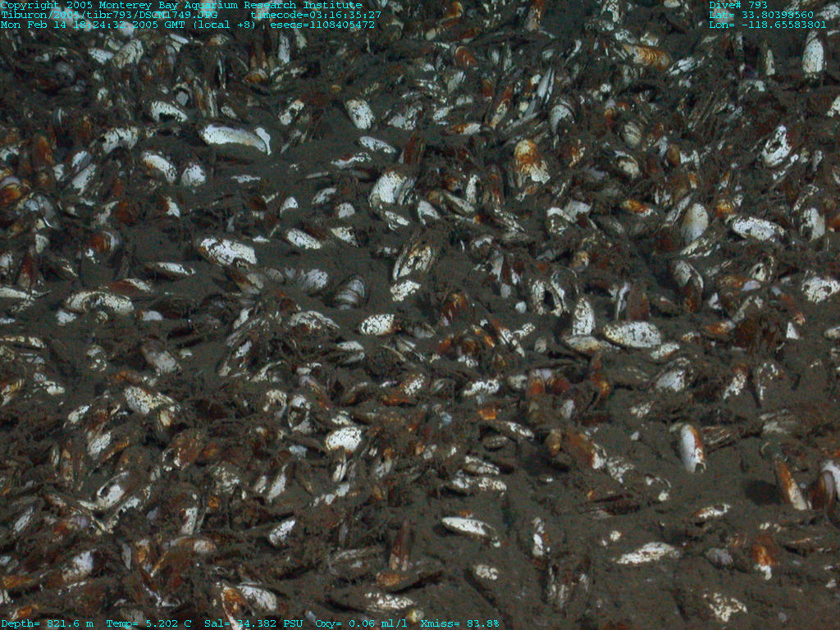Screen dimensions: 840x630
Task: Click the date 'Mon Feb 14 18:24:32 2005 GMT'
Action: [x=93, y=25]
